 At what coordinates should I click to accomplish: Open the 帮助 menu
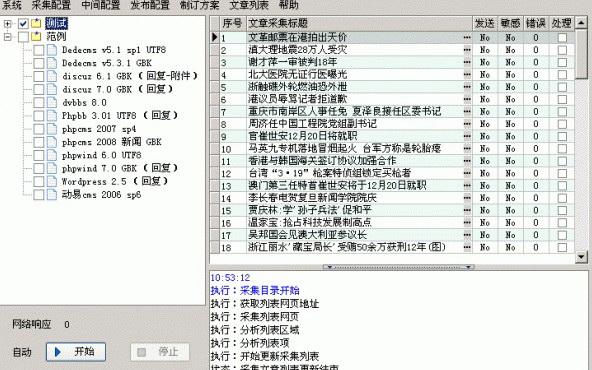coord(288,5)
